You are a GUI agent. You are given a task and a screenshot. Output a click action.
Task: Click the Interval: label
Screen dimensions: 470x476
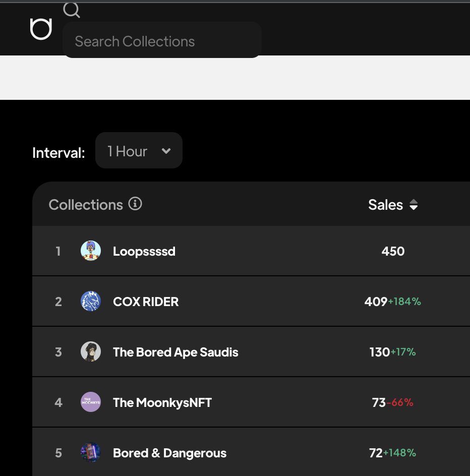tap(58, 153)
